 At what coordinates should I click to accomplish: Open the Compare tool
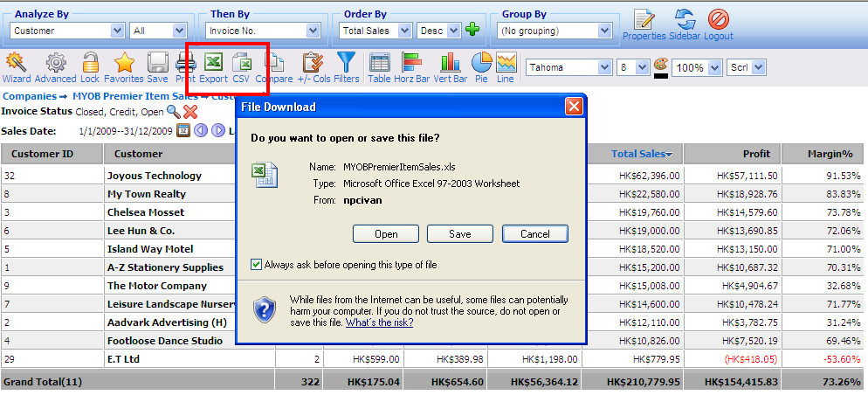tap(274, 67)
